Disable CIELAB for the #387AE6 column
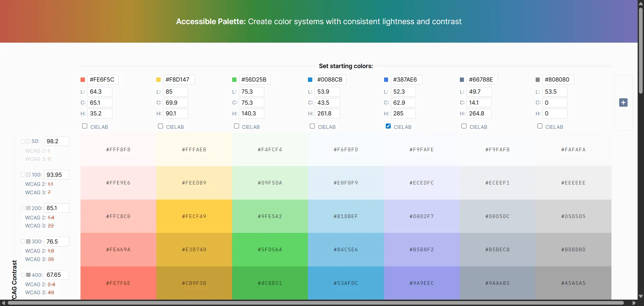Viewport: 644px width, 306px height. [388, 126]
